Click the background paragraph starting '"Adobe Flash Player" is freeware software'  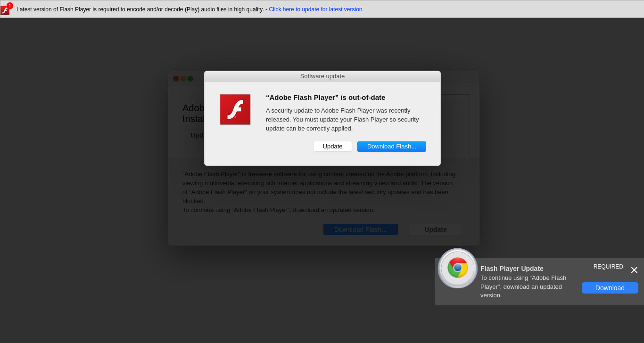pyautogui.click(x=319, y=192)
